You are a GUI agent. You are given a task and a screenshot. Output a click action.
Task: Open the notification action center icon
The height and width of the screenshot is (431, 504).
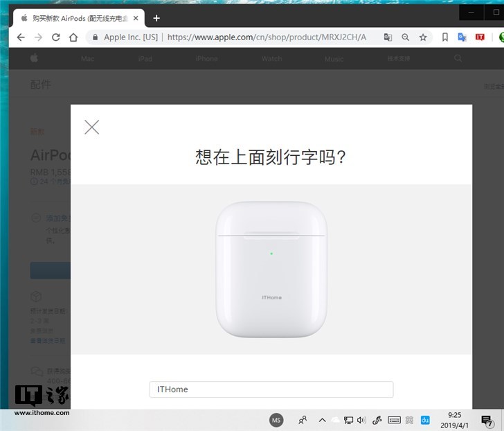487,421
